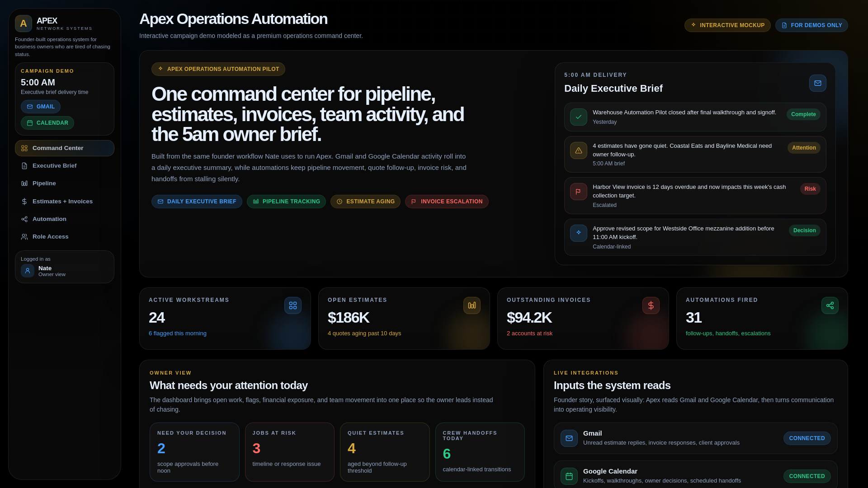Click the Complete status badge

(803, 114)
